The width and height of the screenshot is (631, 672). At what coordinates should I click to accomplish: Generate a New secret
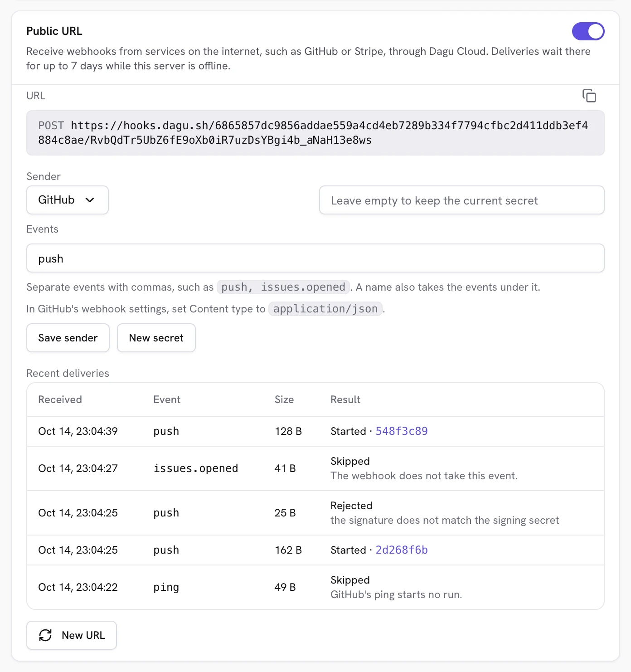coord(156,338)
